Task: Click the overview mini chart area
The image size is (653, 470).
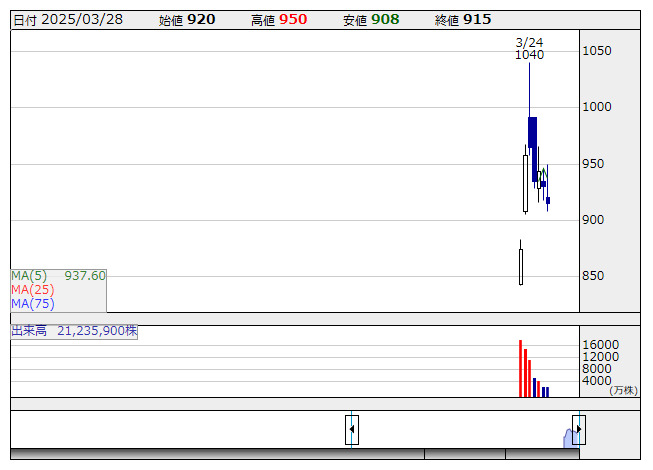Action: click(x=295, y=430)
